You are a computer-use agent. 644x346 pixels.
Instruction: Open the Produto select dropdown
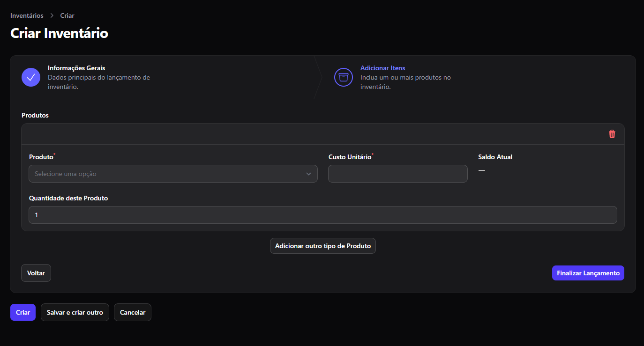(173, 174)
